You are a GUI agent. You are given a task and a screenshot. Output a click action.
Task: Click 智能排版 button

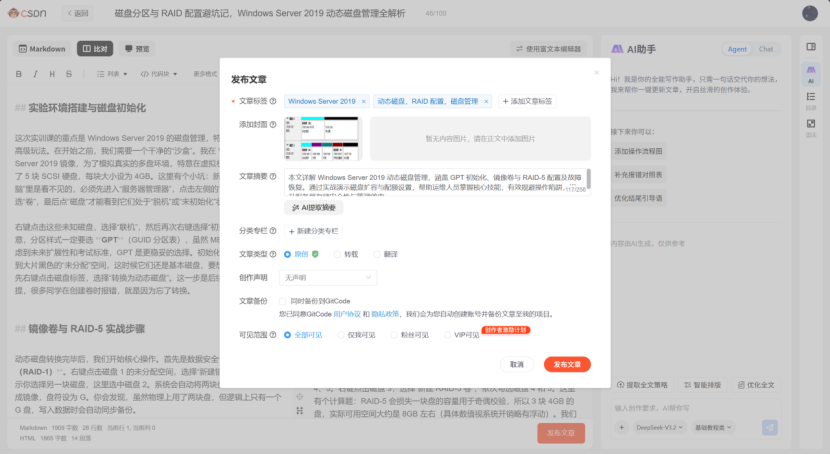point(702,385)
